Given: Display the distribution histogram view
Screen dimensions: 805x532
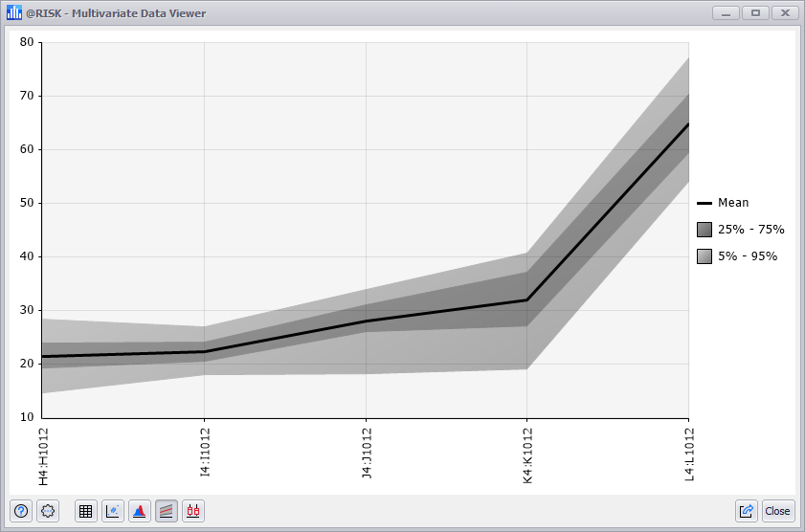Looking at the screenshot, I should [x=140, y=511].
